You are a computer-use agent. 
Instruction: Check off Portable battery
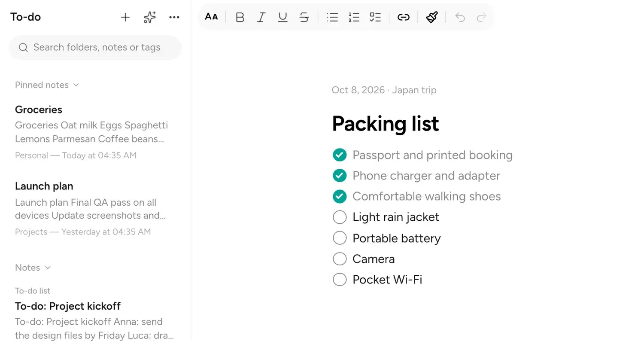(x=340, y=238)
